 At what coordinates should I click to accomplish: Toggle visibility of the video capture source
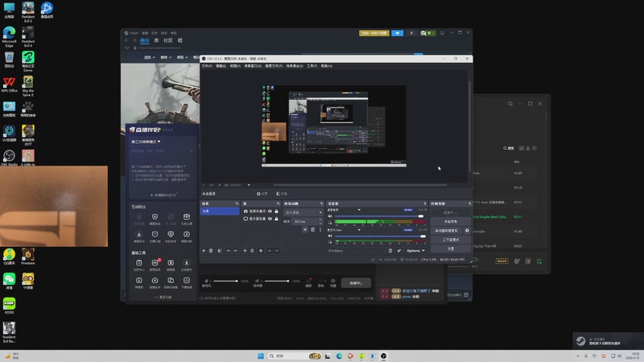click(x=270, y=212)
